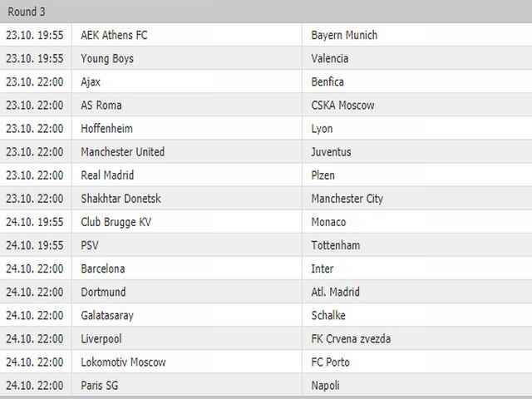Open AEK Athens FC team link

tap(114, 35)
